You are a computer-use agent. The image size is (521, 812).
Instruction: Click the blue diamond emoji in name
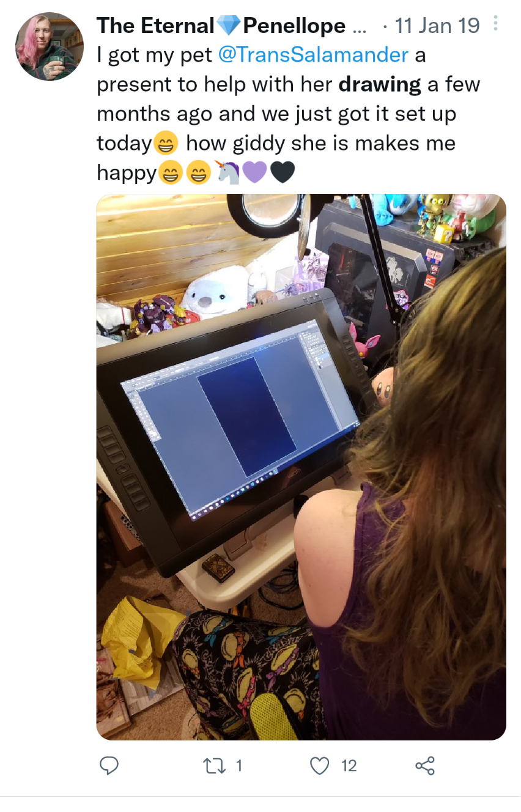(229, 26)
